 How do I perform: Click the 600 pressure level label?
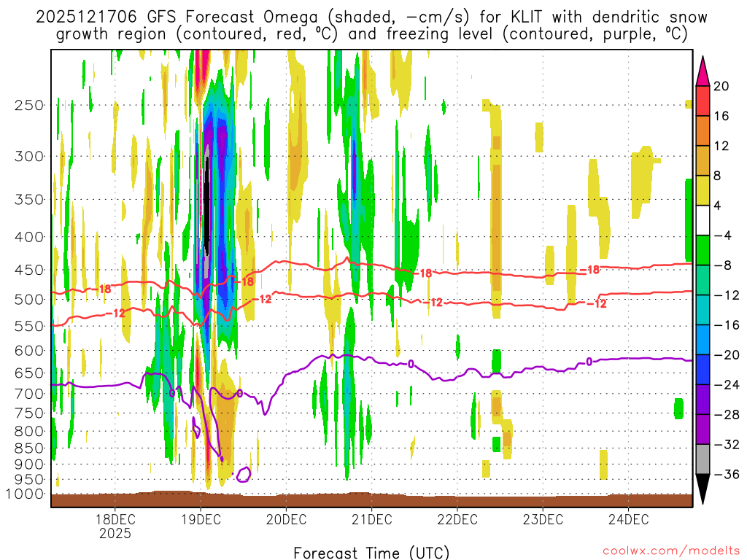29,351
